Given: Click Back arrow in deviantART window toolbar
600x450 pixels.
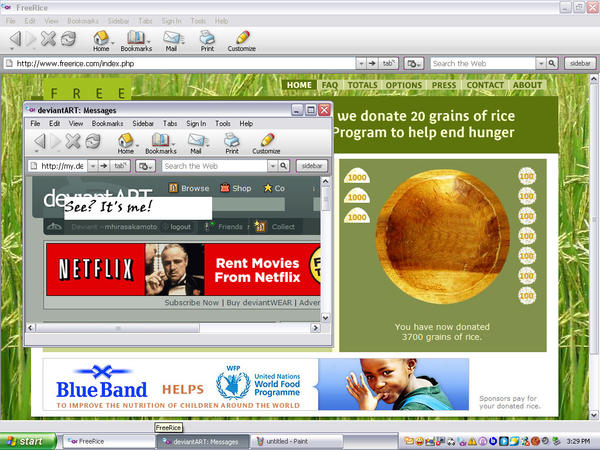Looking at the screenshot, I should [40, 142].
